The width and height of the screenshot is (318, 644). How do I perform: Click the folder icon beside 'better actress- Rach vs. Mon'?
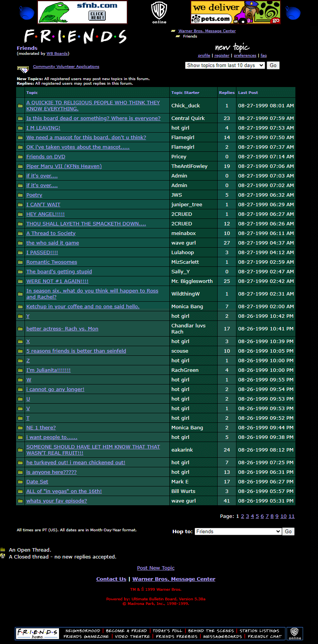tap(20, 329)
